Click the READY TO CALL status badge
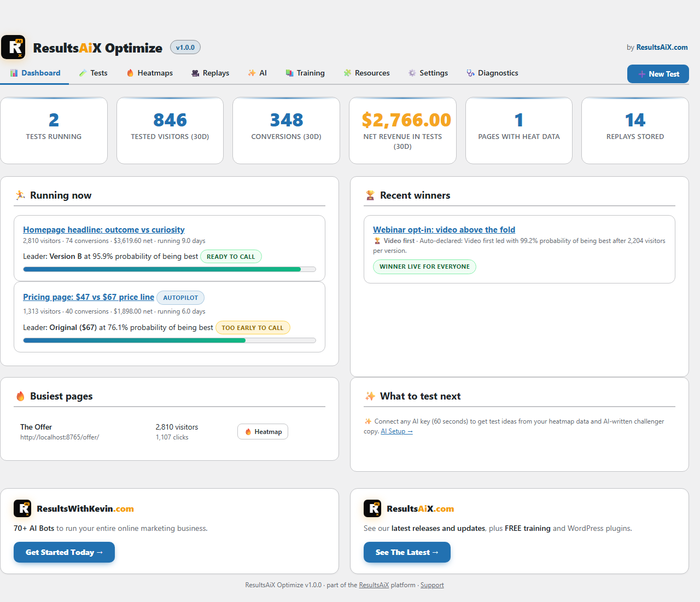700x602 pixels. tap(231, 257)
